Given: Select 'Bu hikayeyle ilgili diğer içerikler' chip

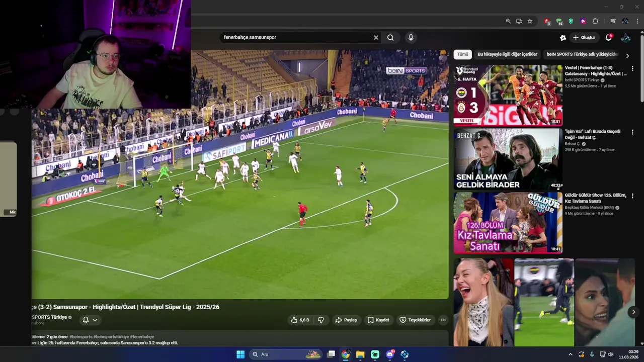Looking at the screenshot, I should coord(507,54).
